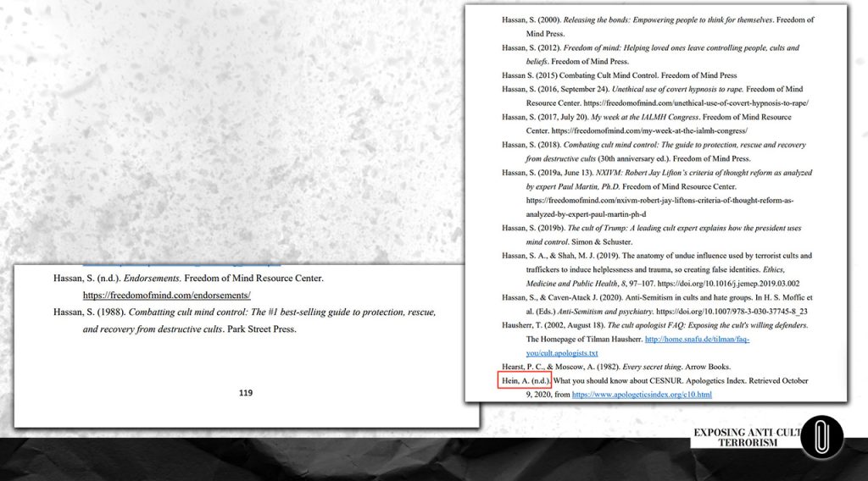Select 'Park Street Press' text

(x=261, y=329)
